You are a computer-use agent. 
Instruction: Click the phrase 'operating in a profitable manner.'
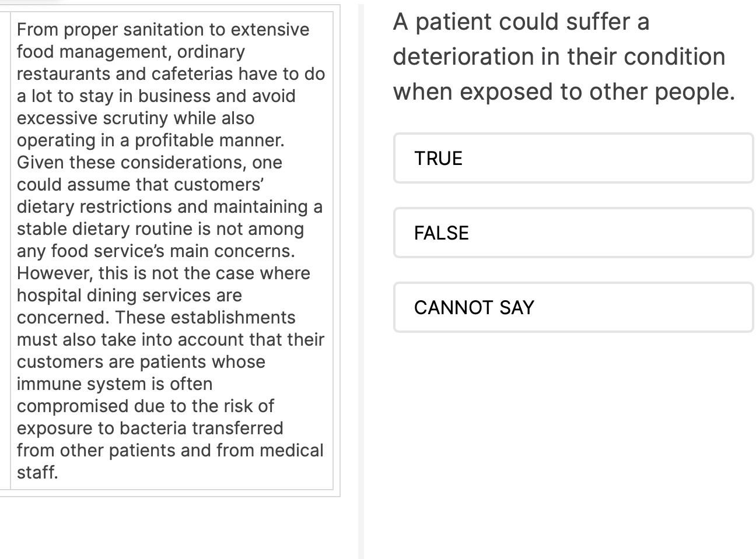[150, 140]
